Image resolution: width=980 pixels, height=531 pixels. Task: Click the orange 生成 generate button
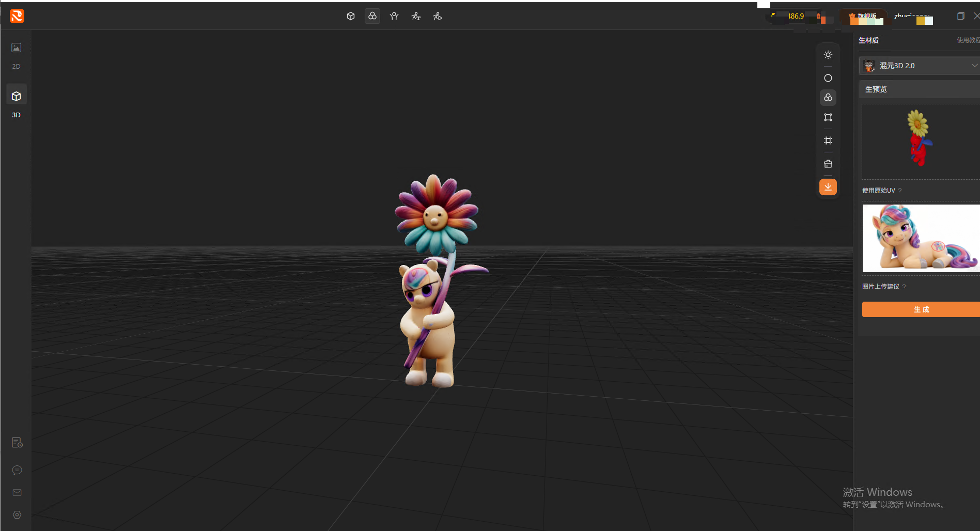point(921,309)
